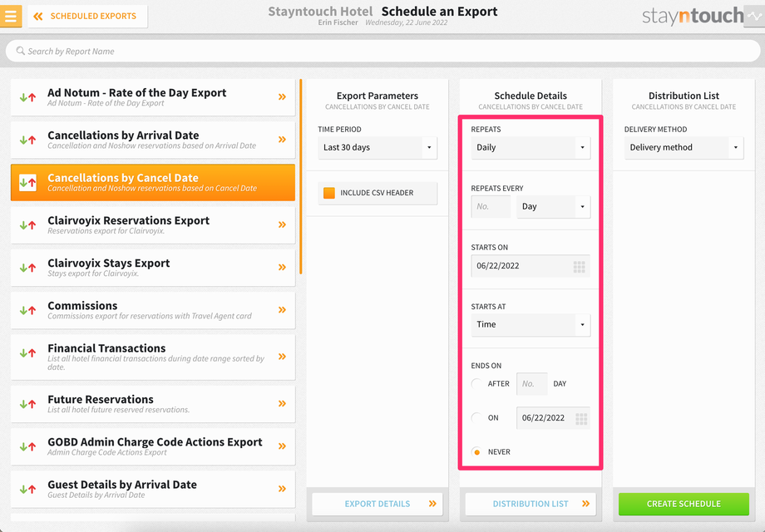
Task: Click chevron for GOBD Admin Charge Code row
Action: click(x=282, y=446)
